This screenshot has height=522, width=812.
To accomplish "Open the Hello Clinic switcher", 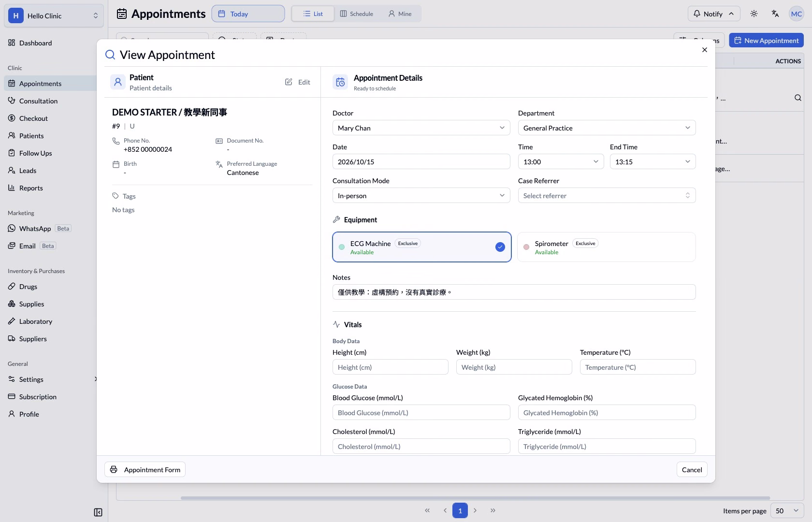I will point(54,15).
